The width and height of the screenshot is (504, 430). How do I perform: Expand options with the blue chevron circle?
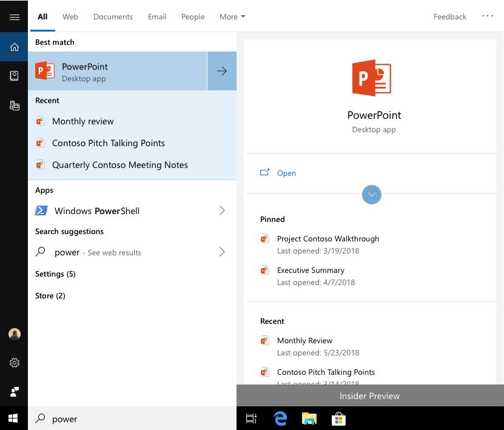(371, 194)
